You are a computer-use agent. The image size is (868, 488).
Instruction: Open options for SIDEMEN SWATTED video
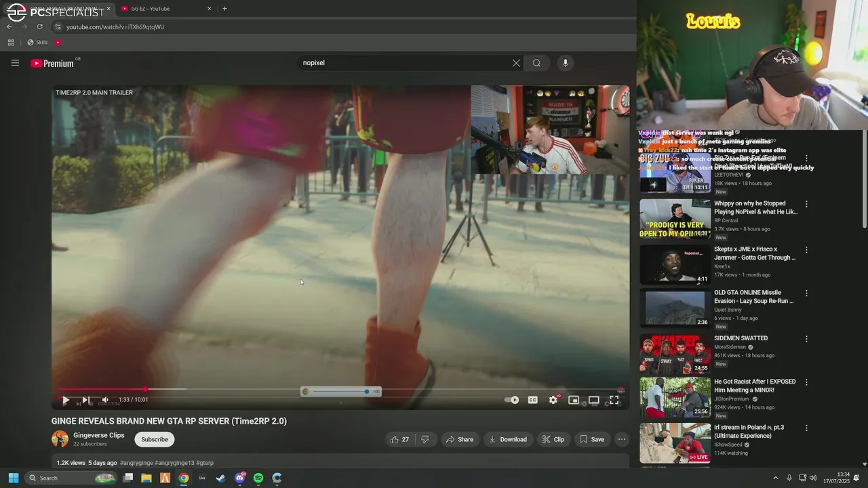pos(806,339)
